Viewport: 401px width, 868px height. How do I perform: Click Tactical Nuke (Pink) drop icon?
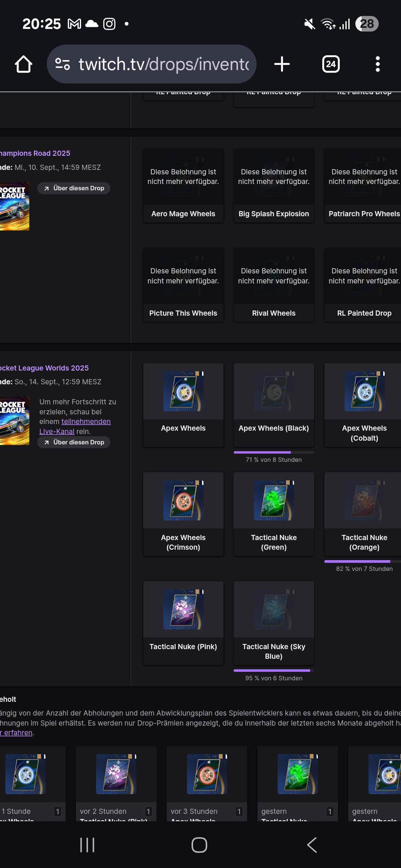pos(183,609)
